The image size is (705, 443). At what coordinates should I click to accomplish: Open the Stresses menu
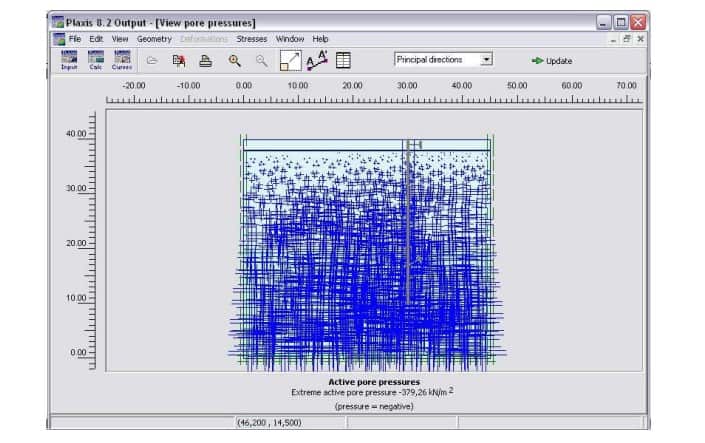pos(251,39)
